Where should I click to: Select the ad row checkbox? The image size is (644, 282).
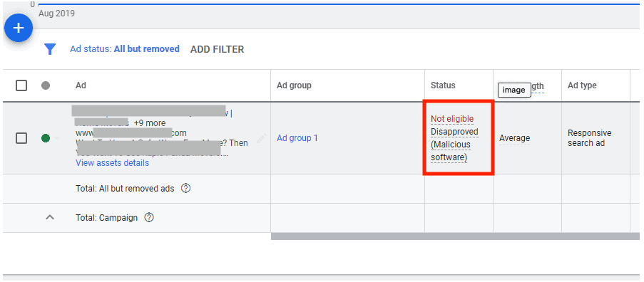(21, 138)
